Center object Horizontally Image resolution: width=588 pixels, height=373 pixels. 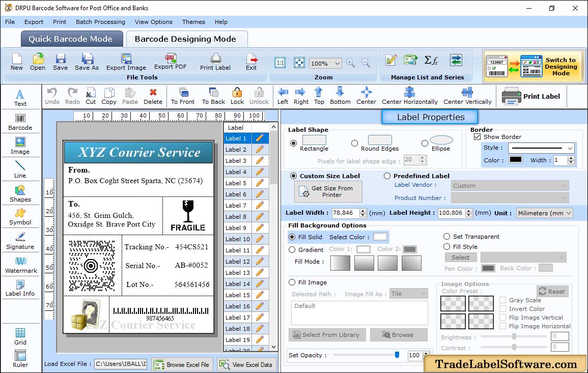(409, 96)
